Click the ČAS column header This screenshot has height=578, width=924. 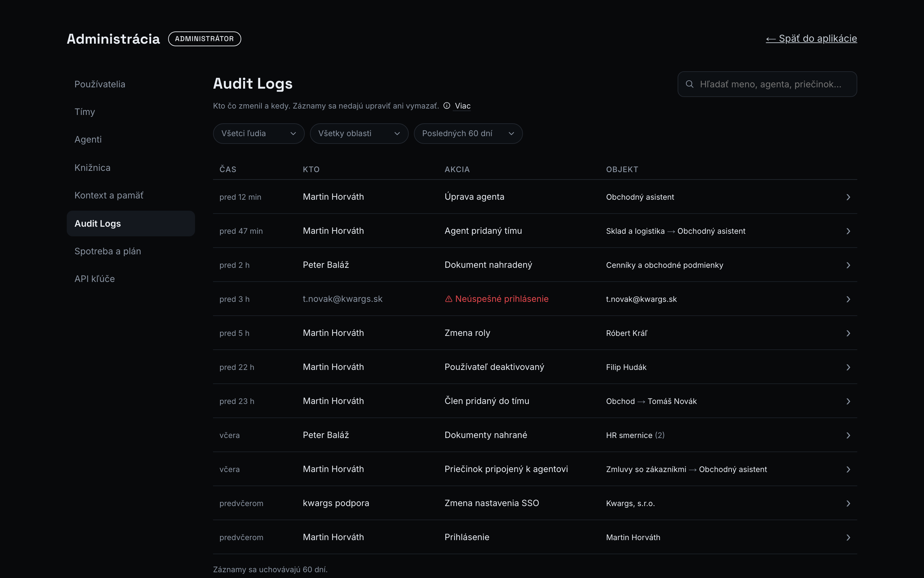(x=228, y=169)
